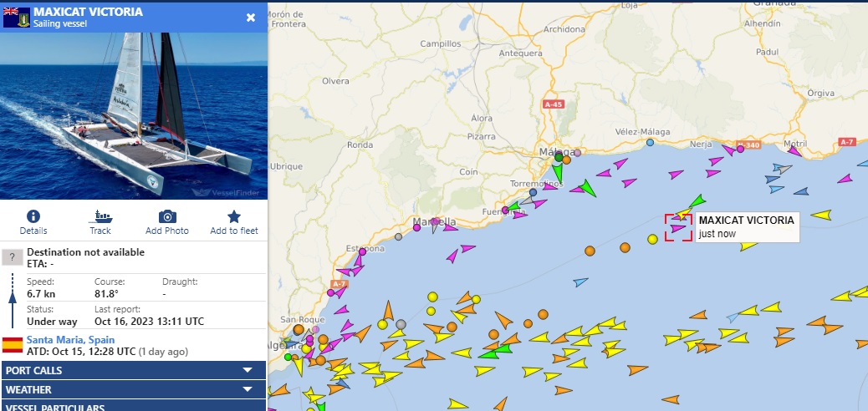The width and height of the screenshot is (868, 411).
Task: Expand the WEATHER section
Action: tap(134, 389)
